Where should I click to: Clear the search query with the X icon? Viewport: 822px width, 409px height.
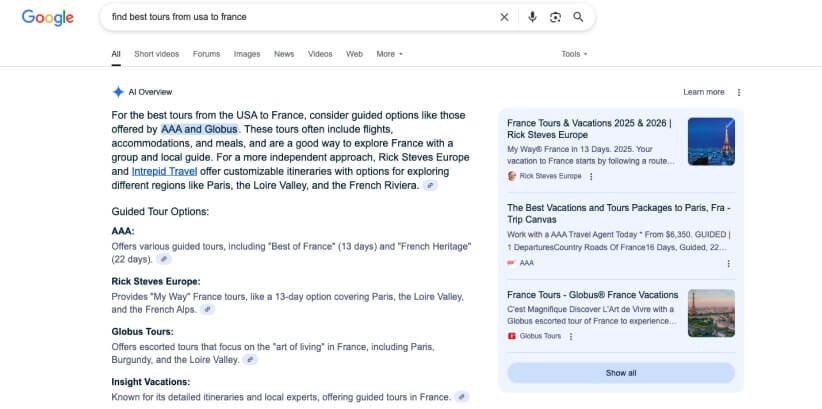(x=504, y=17)
